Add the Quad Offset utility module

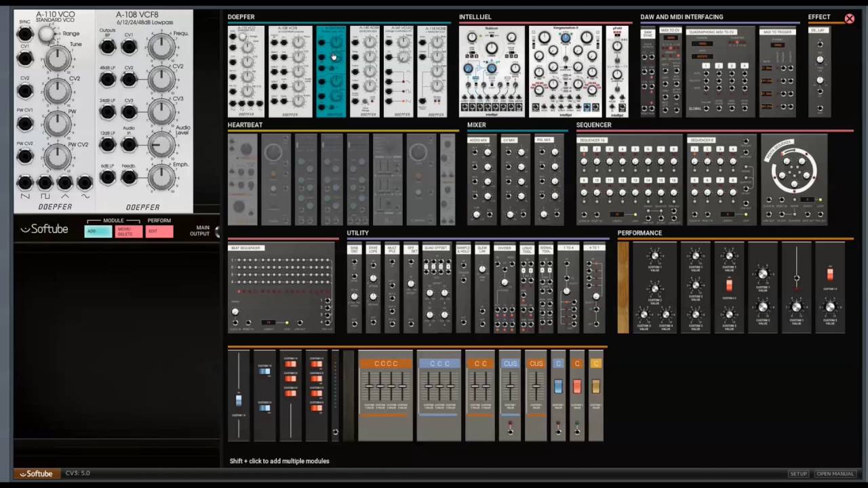click(x=437, y=287)
